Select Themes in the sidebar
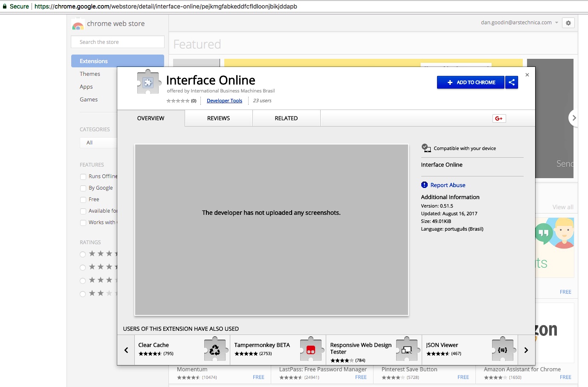The image size is (588, 387). (x=90, y=74)
